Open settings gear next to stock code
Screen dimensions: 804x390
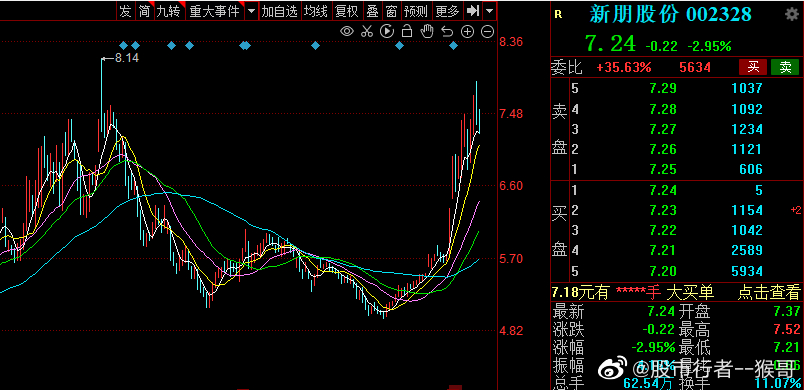tap(792, 14)
